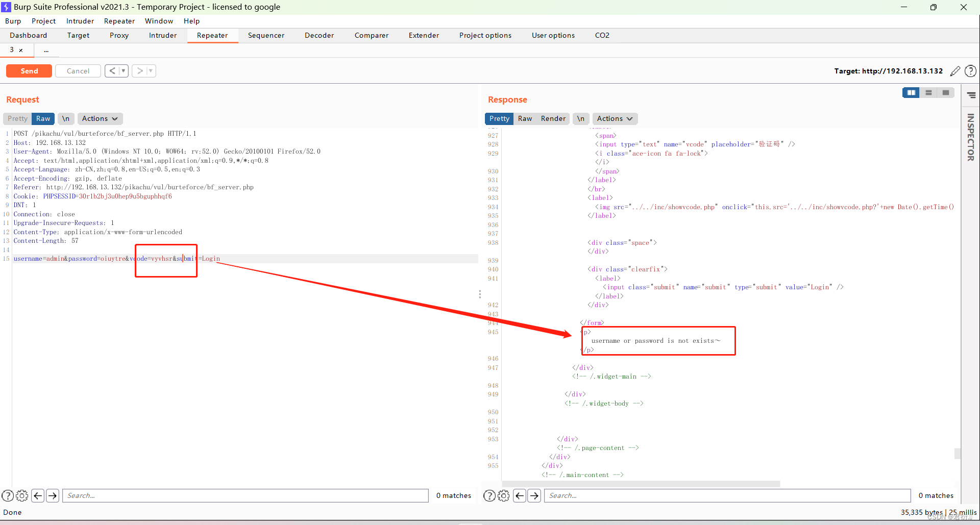
Task: Open the Repeater menu
Action: click(x=119, y=21)
